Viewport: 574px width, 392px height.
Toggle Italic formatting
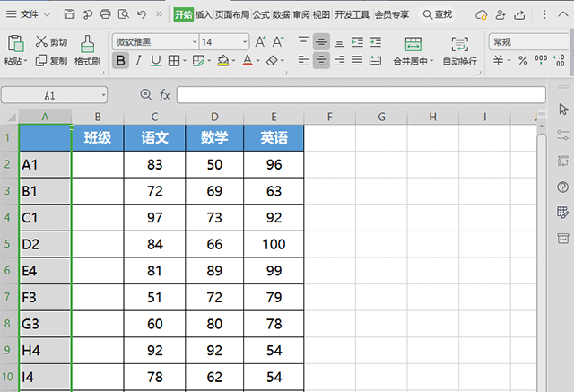tap(139, 61)
